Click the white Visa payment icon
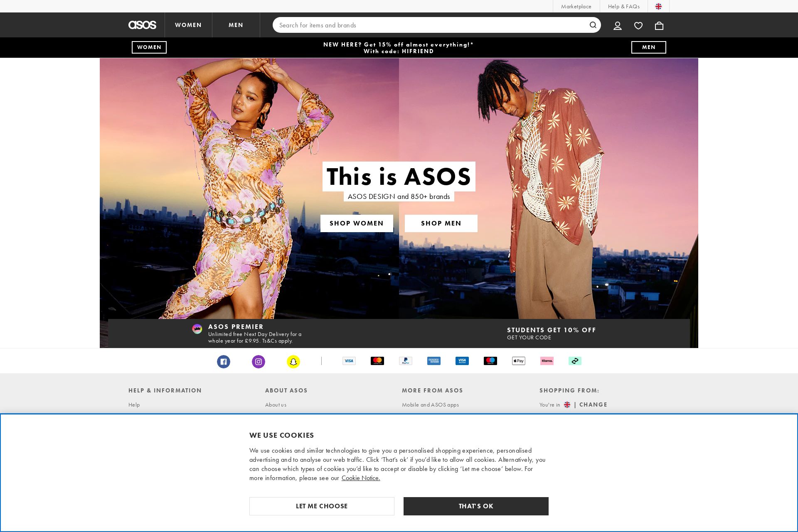 coord(349,361)
